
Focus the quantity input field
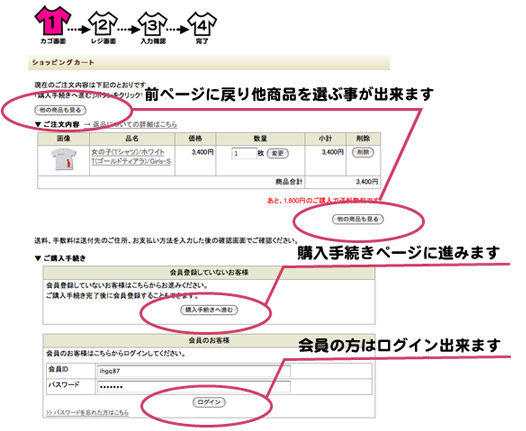point(244,154)
